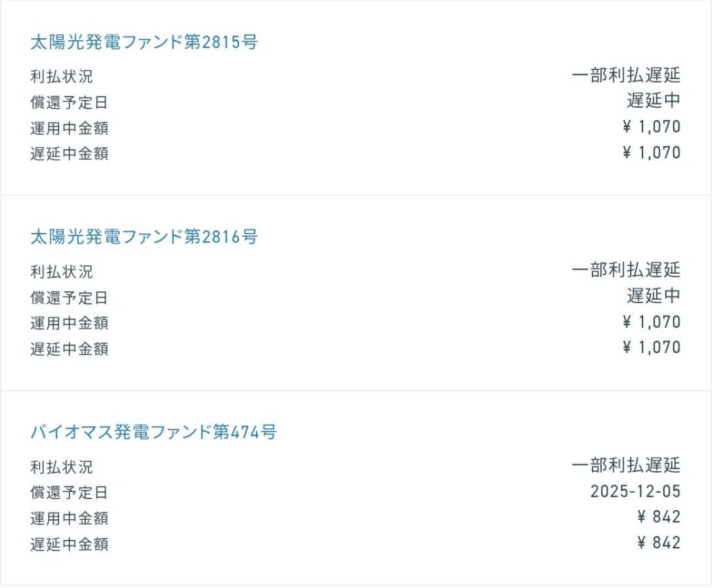Viewport: 712px width, 588px height.
Task: Click 償還予定日 label in fund 第2816号 card
Action: pos(70,298)
